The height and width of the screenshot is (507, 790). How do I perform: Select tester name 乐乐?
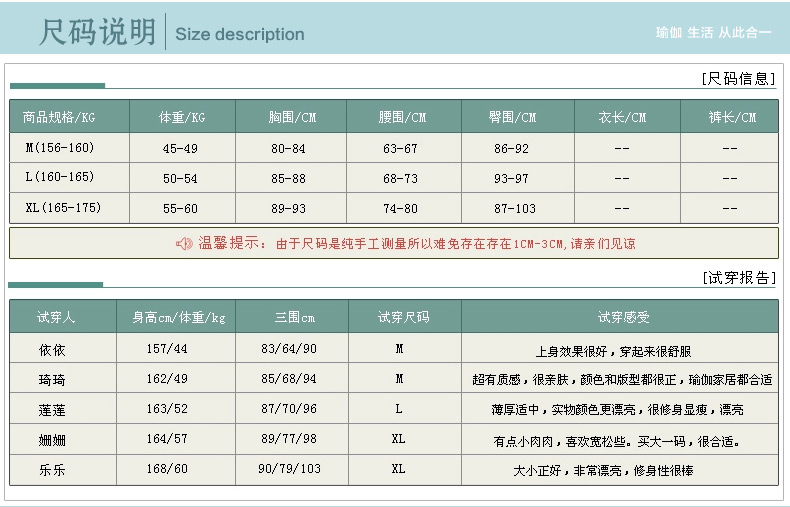[52, 470]
